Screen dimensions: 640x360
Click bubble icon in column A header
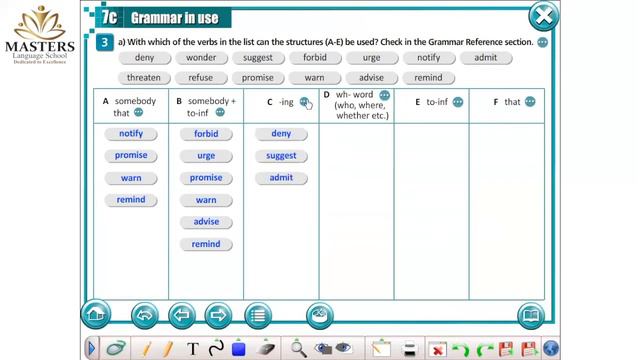pyautogui.click(x=138, y=112)
